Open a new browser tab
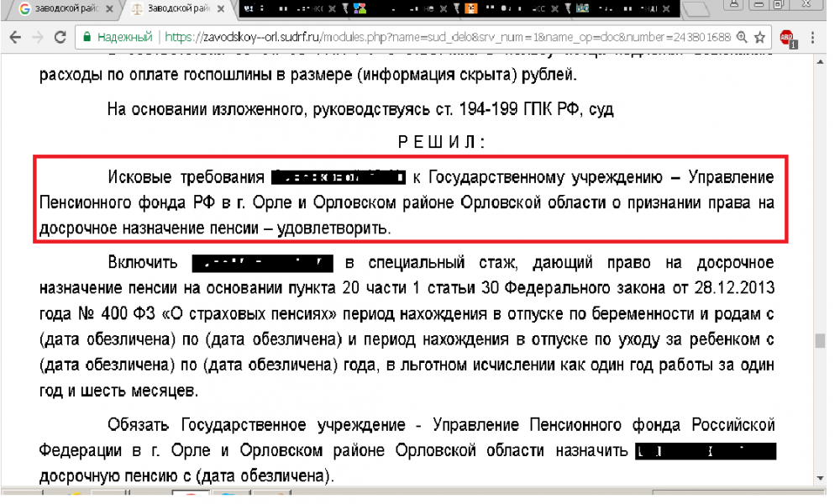The width and height of the screenshot is (840, 504). (x=696, y=9)
